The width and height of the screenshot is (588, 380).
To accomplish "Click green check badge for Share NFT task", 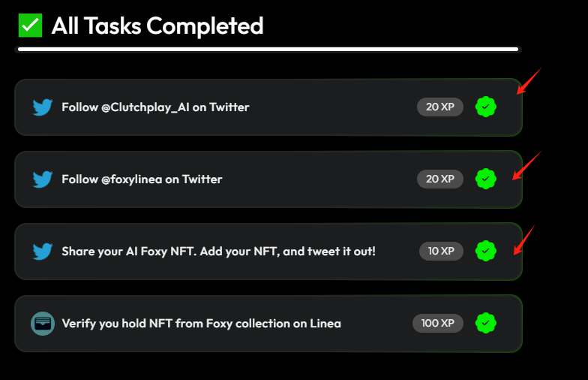I will click(486, 251).
